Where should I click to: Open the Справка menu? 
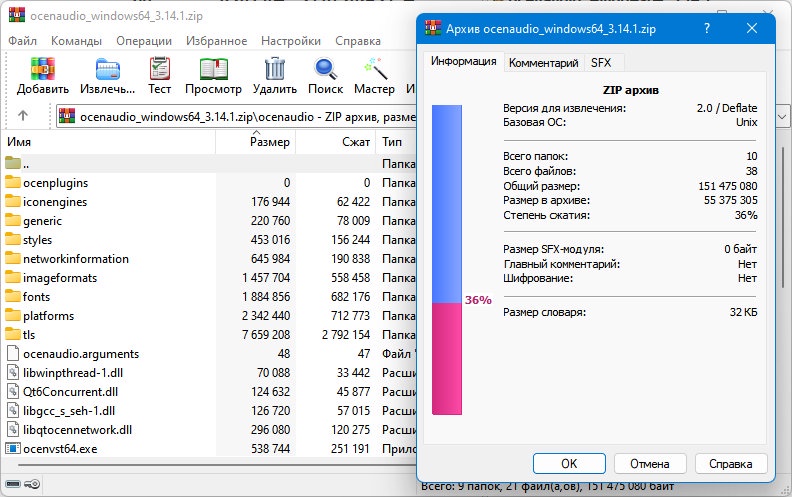[358, 41]
